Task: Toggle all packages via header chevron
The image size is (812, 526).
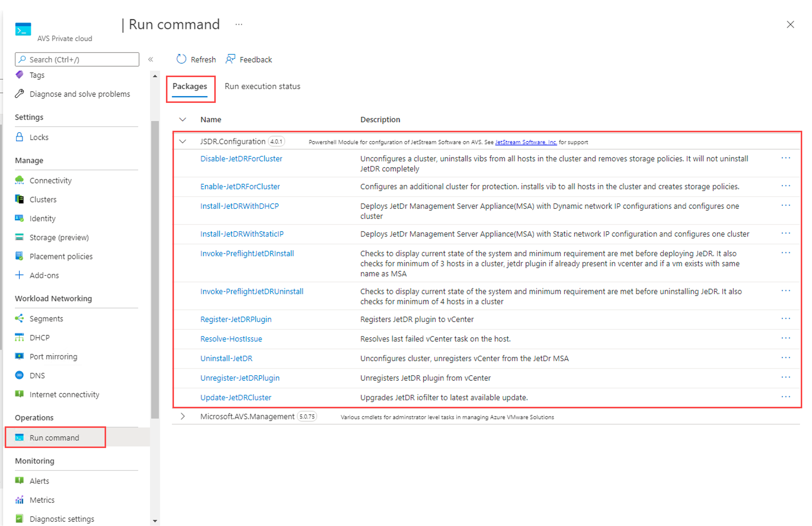Action: [183, 119]
